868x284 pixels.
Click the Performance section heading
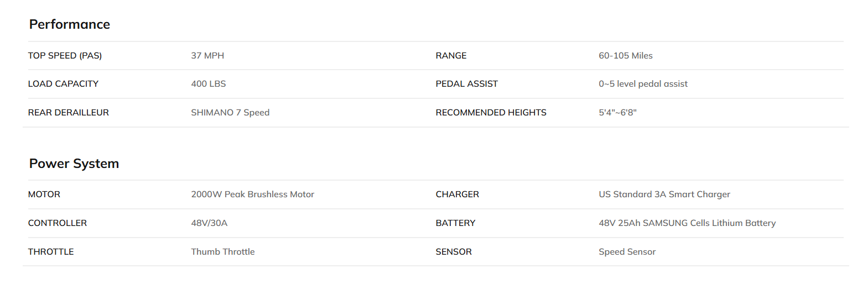[x=69, y=24]
